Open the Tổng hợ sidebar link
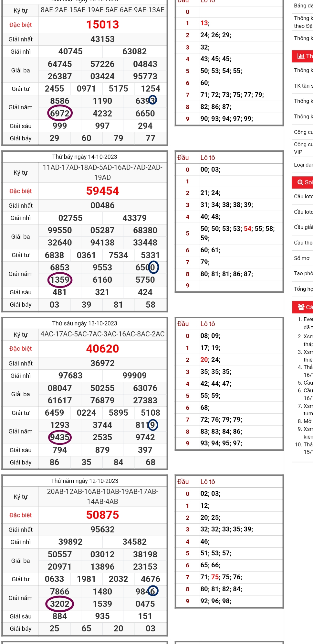Image resolution: width=313 pixels, height=644 pixels. pyautogui.click(x=303, y=289)
